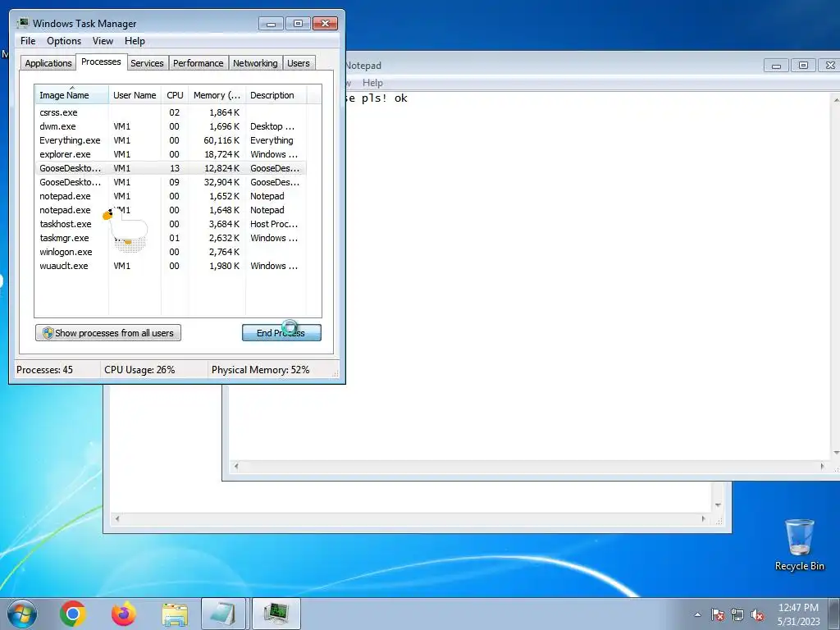Open Windows Explorer from the taskbar
Image resolution: width=840 pixels, height=630 pixels.
coord(175,614)
